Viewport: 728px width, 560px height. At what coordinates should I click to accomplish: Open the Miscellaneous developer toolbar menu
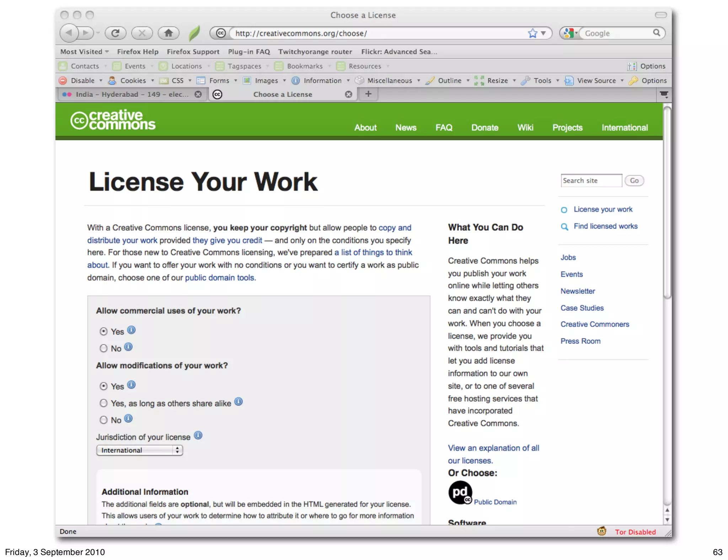pos(389,81)
